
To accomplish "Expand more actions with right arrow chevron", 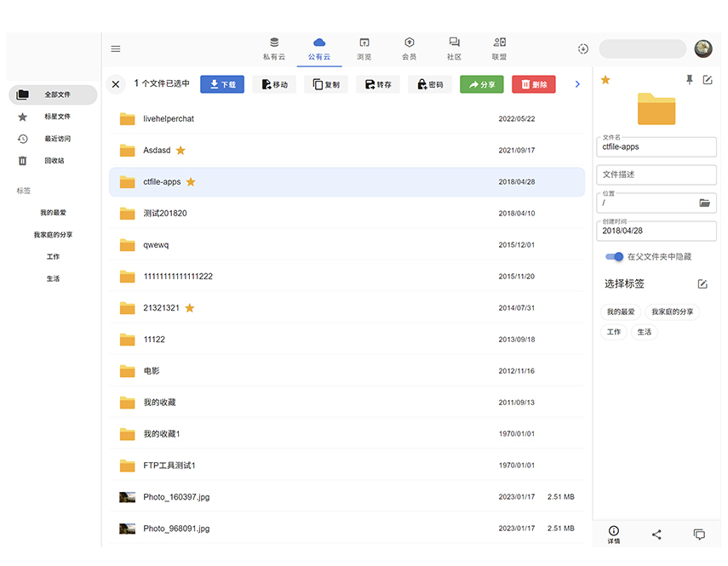I will 577,84.
